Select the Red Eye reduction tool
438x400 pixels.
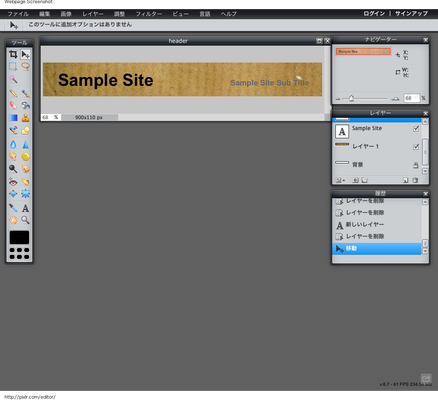[x=13, y=182]
